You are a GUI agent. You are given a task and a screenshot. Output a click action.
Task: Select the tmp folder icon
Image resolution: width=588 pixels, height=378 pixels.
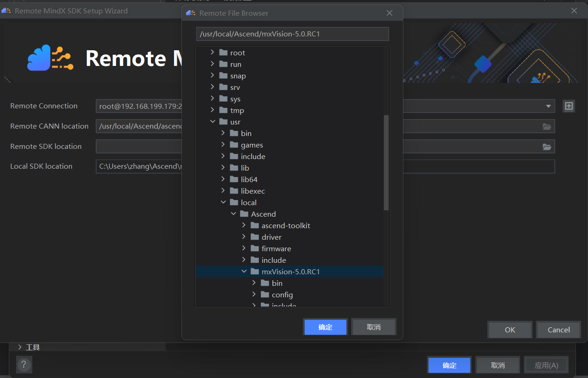point(223,110)
